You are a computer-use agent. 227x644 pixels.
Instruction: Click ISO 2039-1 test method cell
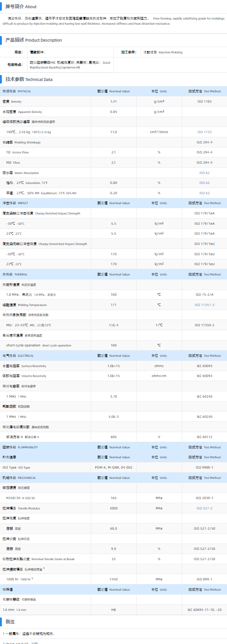coord(204,498)
